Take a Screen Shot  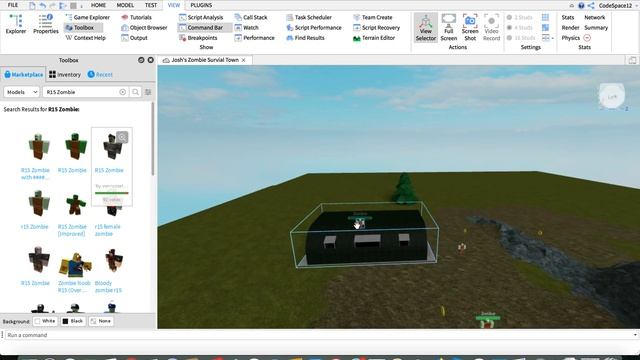pyautogui.click(x=470, y=27)
